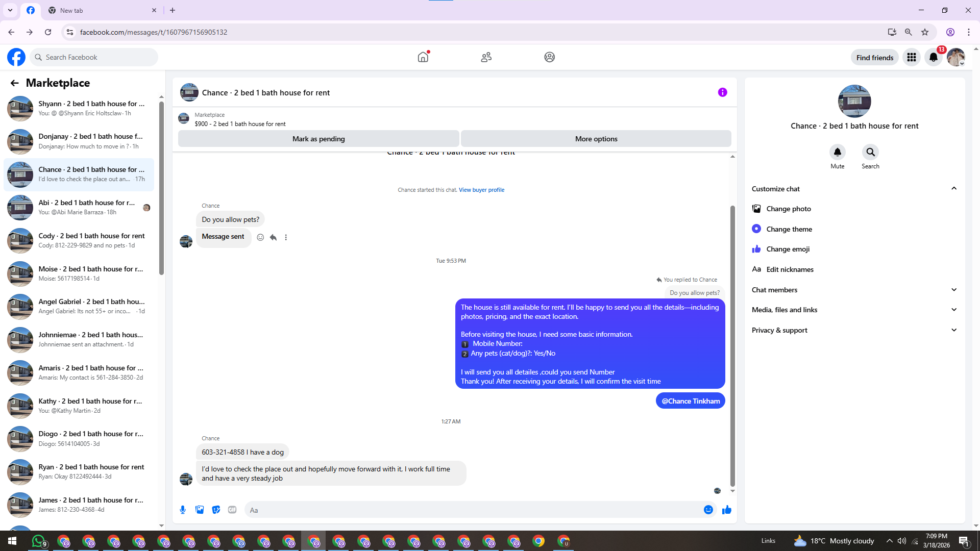
Task: Mute this conversation with the bell button
Action: click(x=837, y=152)
